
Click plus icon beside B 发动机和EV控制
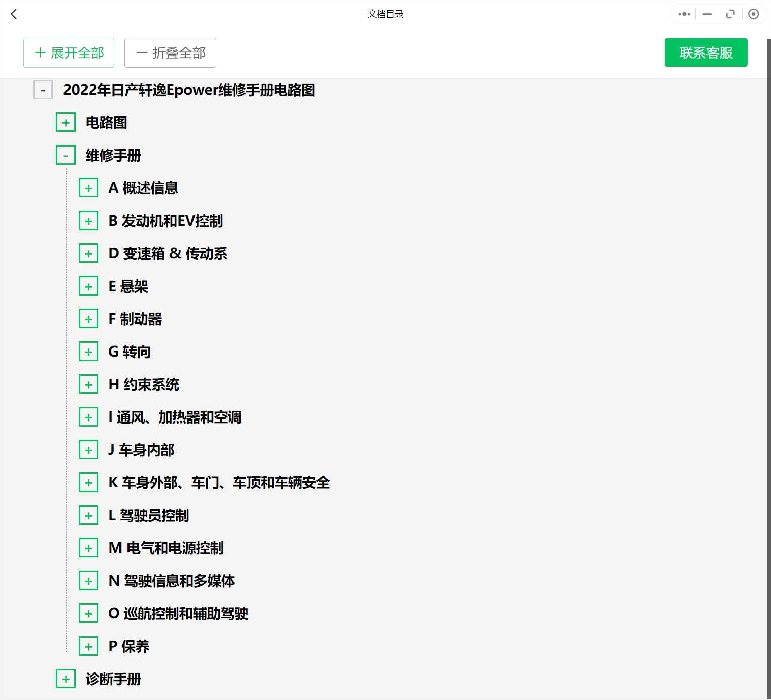88,221
